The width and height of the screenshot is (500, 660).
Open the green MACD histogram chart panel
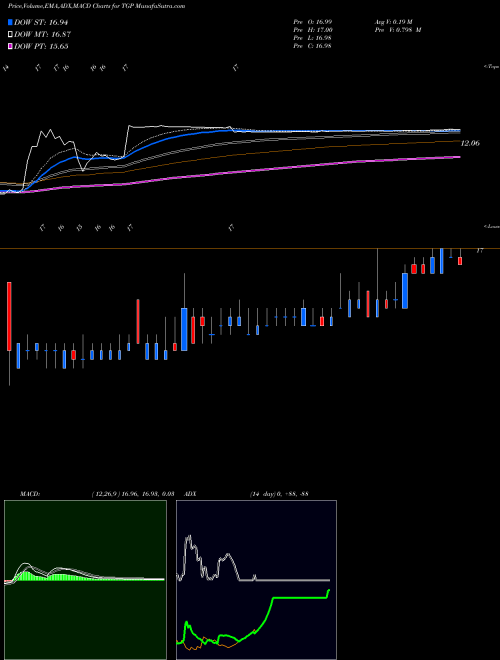85,580
